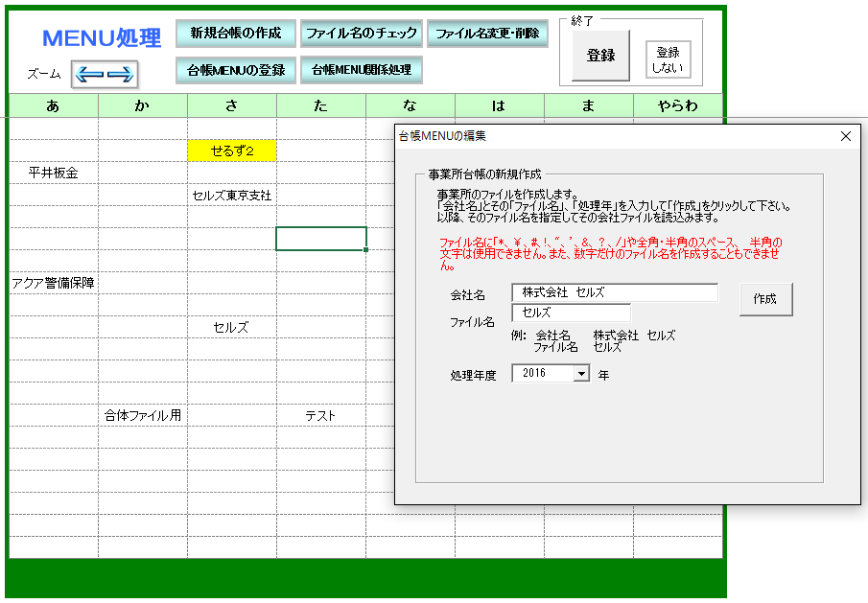Select the な column header
This screenshot has width=868, height=603.
(x=411, y=105)
